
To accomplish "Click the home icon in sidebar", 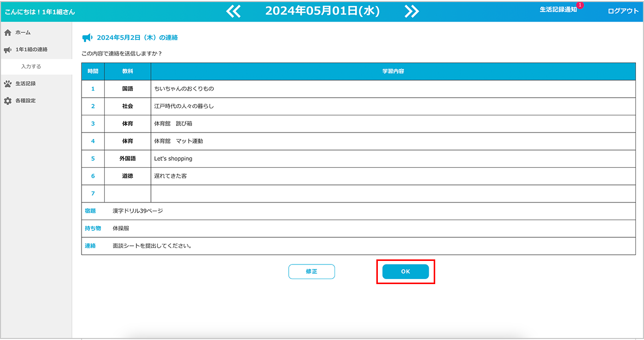I will [x=8, y=33].
